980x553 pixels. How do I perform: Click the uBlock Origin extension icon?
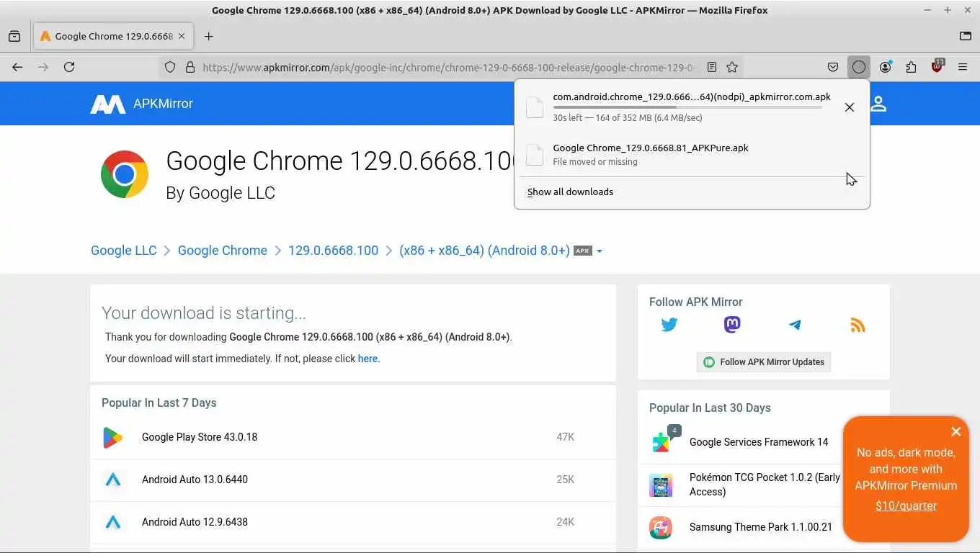(x=937, y=66)
